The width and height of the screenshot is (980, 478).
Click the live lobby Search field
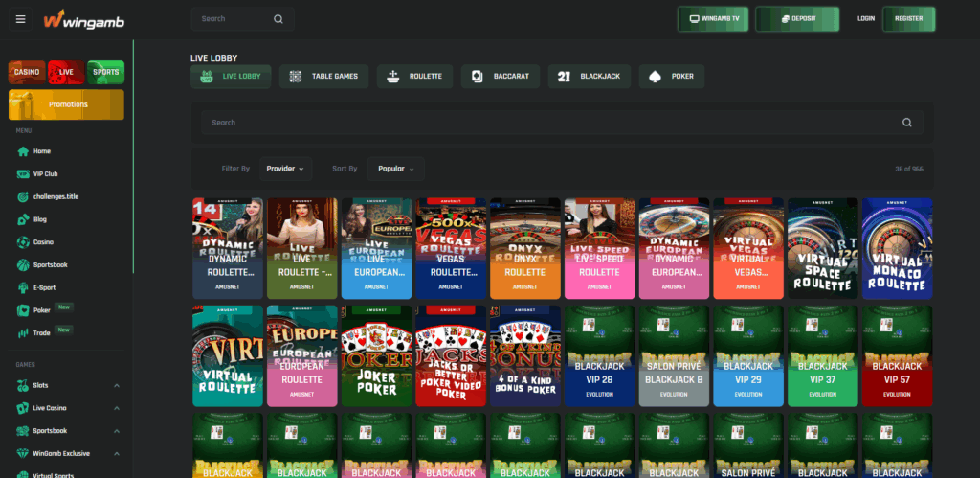(x=562, y=123)
